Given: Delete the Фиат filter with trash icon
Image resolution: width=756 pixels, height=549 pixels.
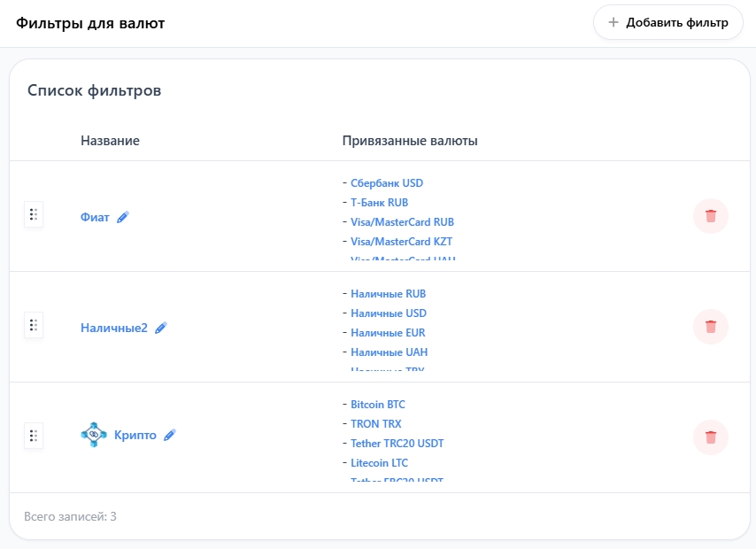Looking at the screenshot, I should click(710, 216).
